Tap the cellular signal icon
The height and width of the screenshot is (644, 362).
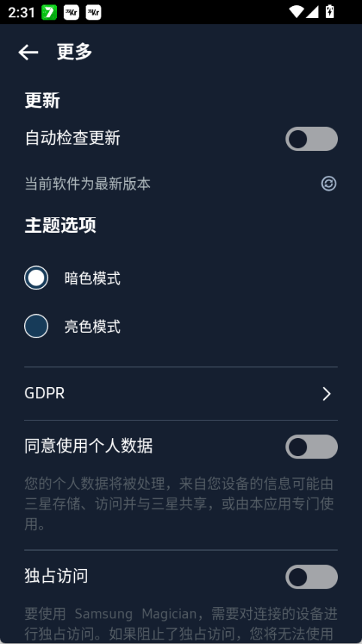pyautogui.click(x=312, y=12)
